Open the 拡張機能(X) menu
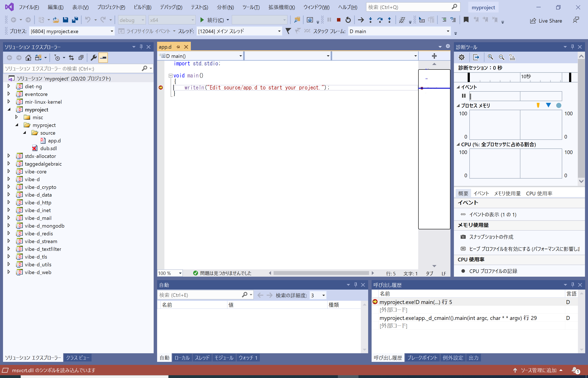Image resolution: width=588 pixels, height=378 pixels. [282, 7]
